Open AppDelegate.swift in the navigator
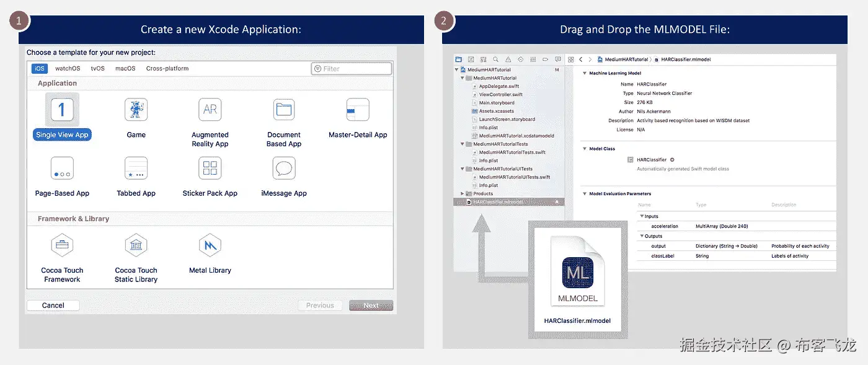 499,86
